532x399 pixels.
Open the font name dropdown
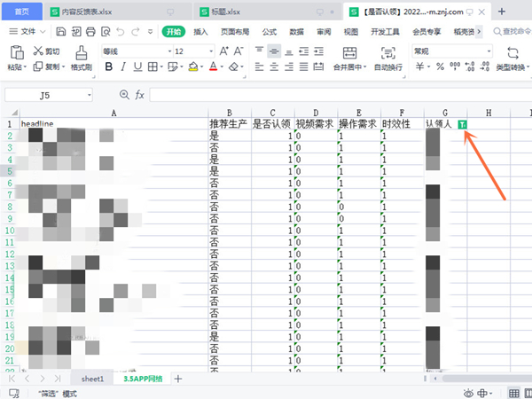133,51
